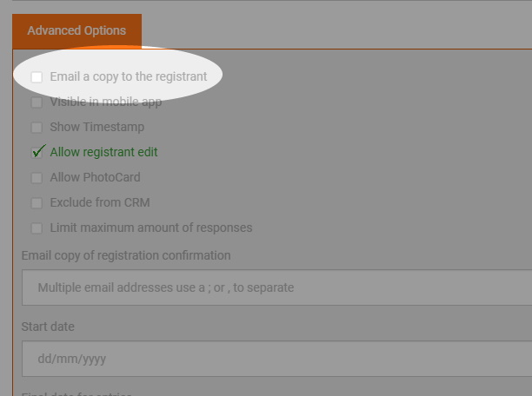Click the 'Limit maximum amount of responses' label text
The image size is (532, 396).
point(151,228)
